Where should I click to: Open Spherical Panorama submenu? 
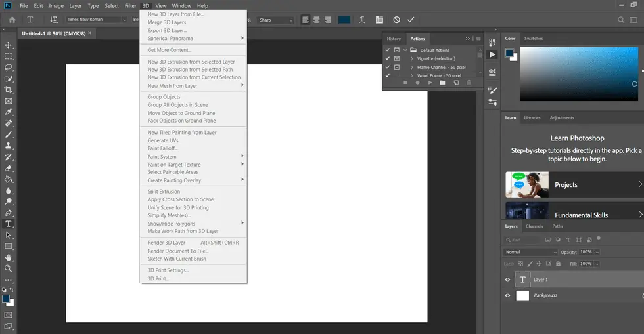tap(193, 38)
